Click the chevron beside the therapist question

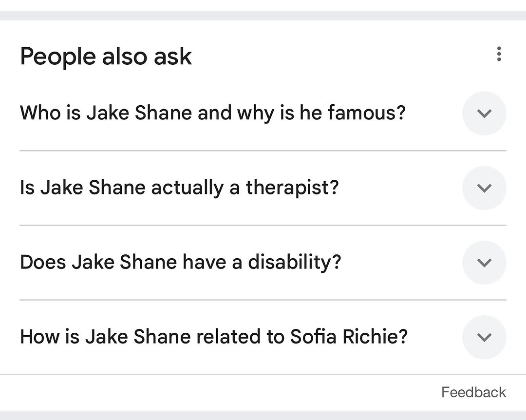484,188
